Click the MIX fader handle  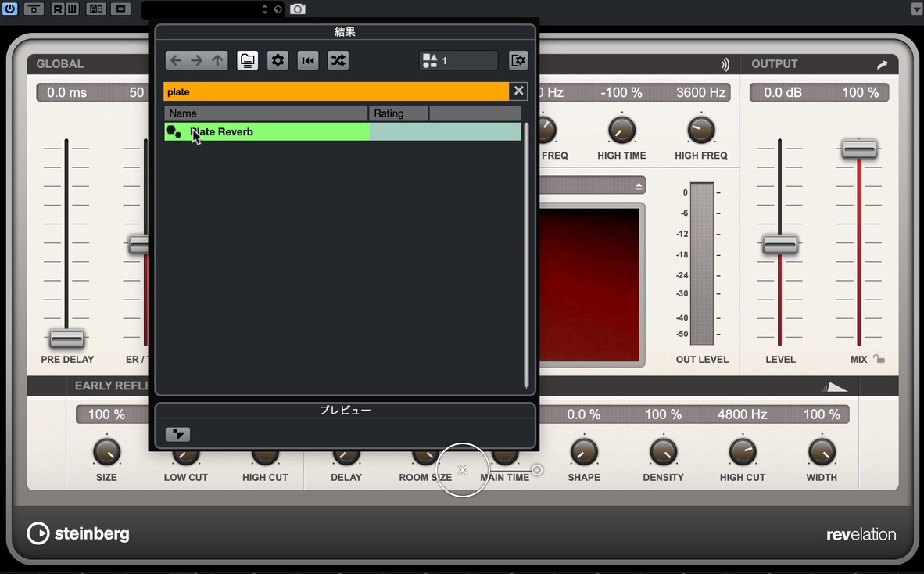(x=859, y=149)
